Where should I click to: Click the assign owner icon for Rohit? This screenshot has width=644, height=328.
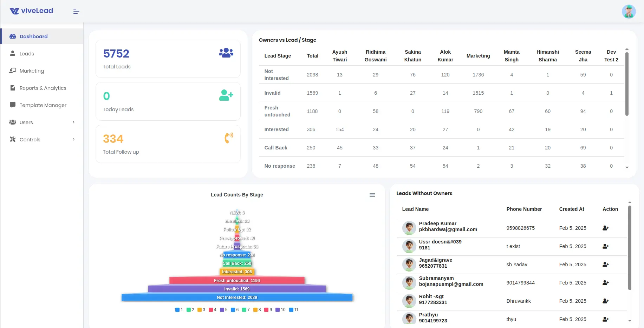[605, 301]
